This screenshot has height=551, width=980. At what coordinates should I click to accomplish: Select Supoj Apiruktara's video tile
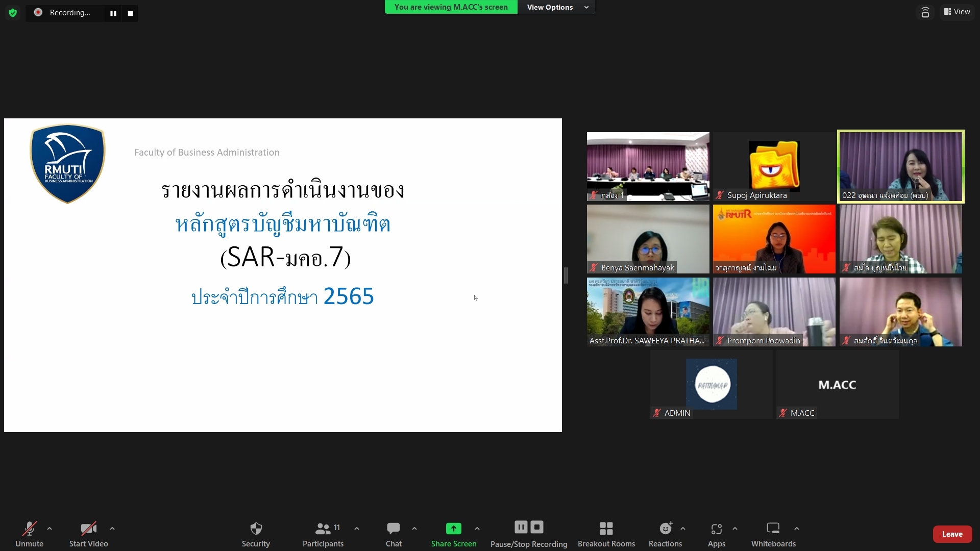774,166
